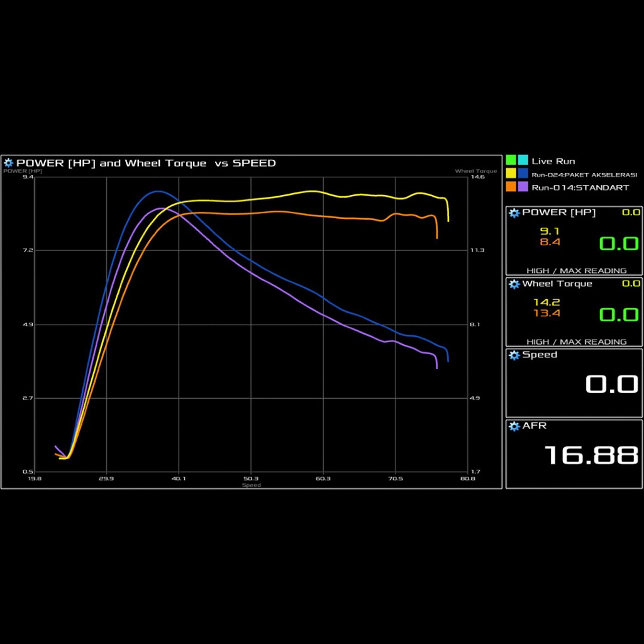Select the cyan Live Run swatch

(523, 160)
